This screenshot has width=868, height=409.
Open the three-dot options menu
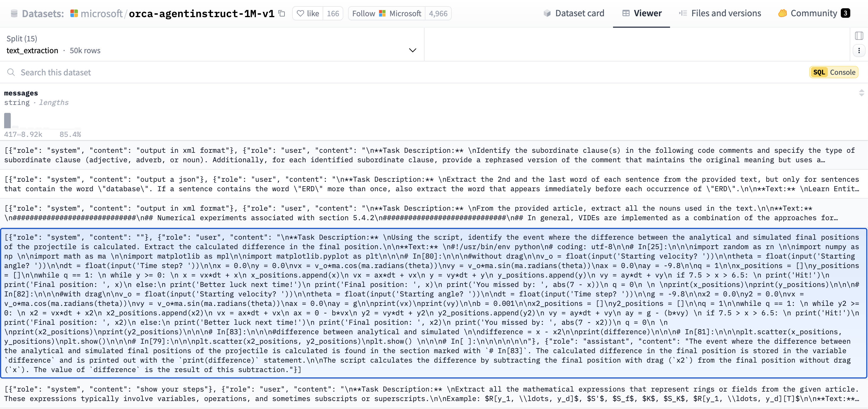coord(859,51)
